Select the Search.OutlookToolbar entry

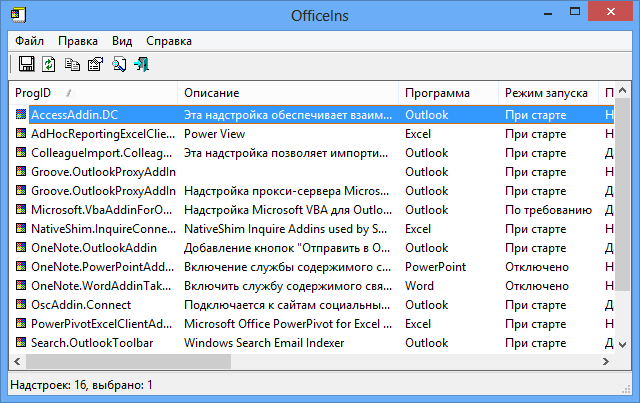pos(92,343)
